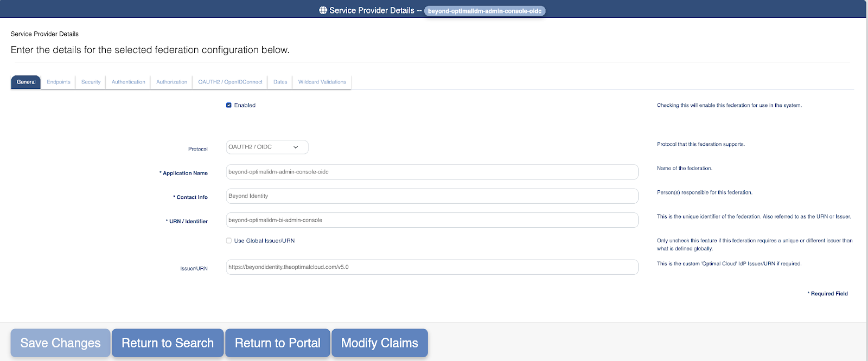Focus the URN / Identifier field

pos(432,220)
